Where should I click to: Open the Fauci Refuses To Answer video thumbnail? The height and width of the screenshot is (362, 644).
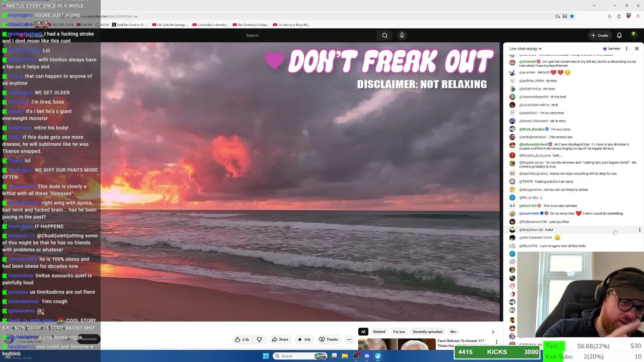tap(396, 344)
